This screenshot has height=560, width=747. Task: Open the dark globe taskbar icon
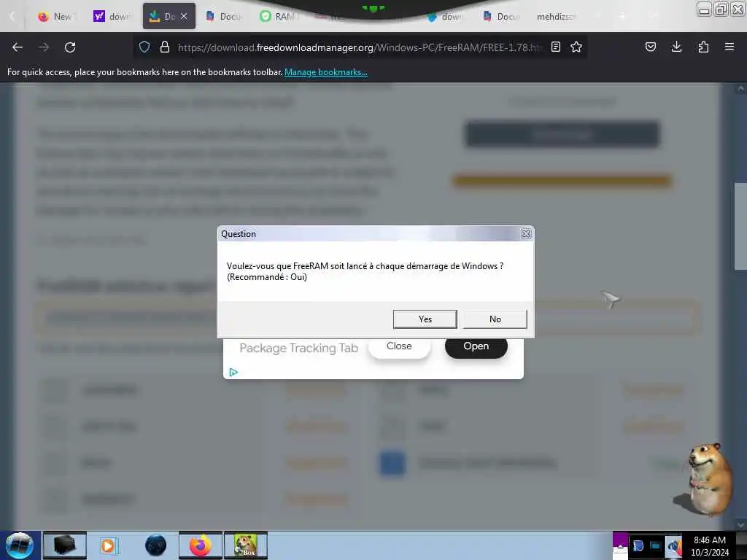click(x=156, y=545)
